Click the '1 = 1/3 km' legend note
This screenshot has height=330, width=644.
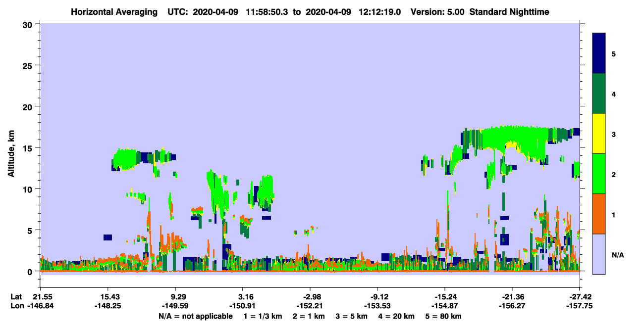click(x=263, y=316)
